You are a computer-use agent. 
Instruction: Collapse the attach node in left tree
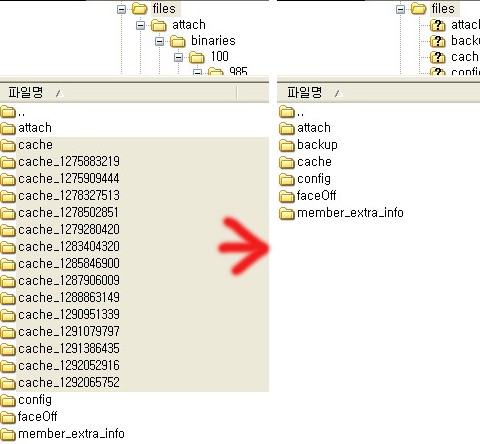(x=141, y=25)
